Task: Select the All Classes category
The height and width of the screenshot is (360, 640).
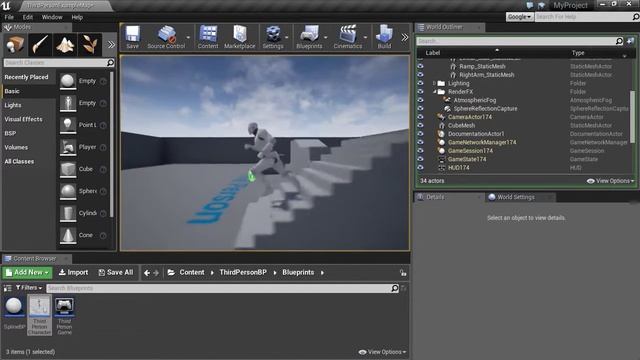Action: [x=19, y=162]
